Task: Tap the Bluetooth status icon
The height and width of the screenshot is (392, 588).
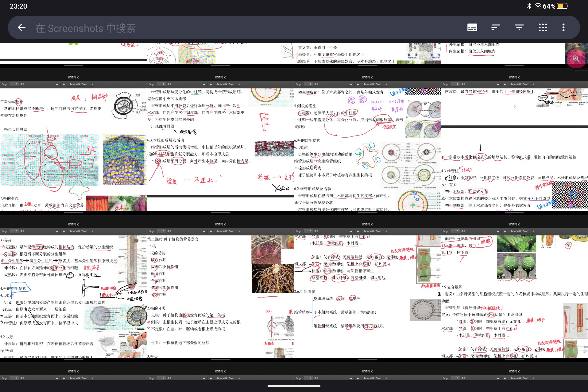Action: (529, 6)
